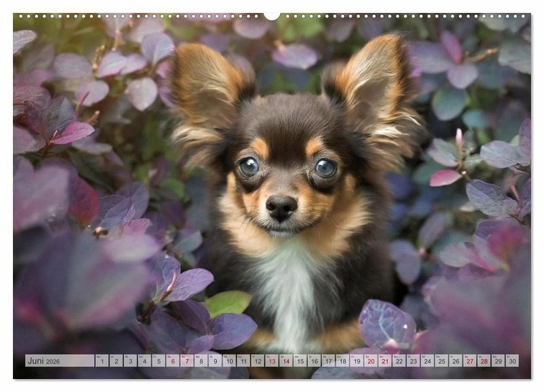The image size is (544, 392).
Task: Choose the red date 28
Action: point(484,361)
